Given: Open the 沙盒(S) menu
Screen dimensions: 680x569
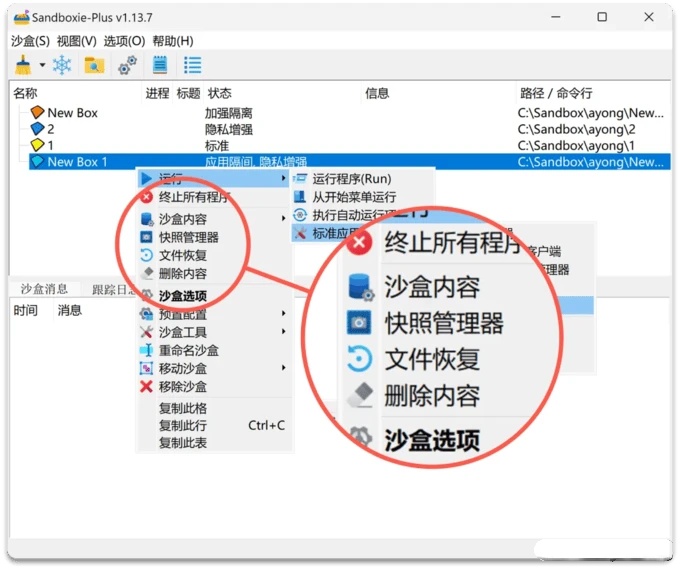Looking at the screenshot, I should coord(30,41).
